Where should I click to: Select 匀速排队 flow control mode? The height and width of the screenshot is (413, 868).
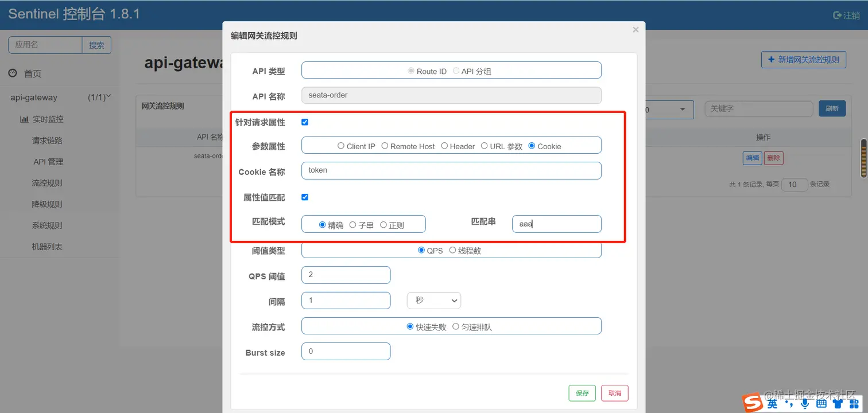(x=456, y=326)
